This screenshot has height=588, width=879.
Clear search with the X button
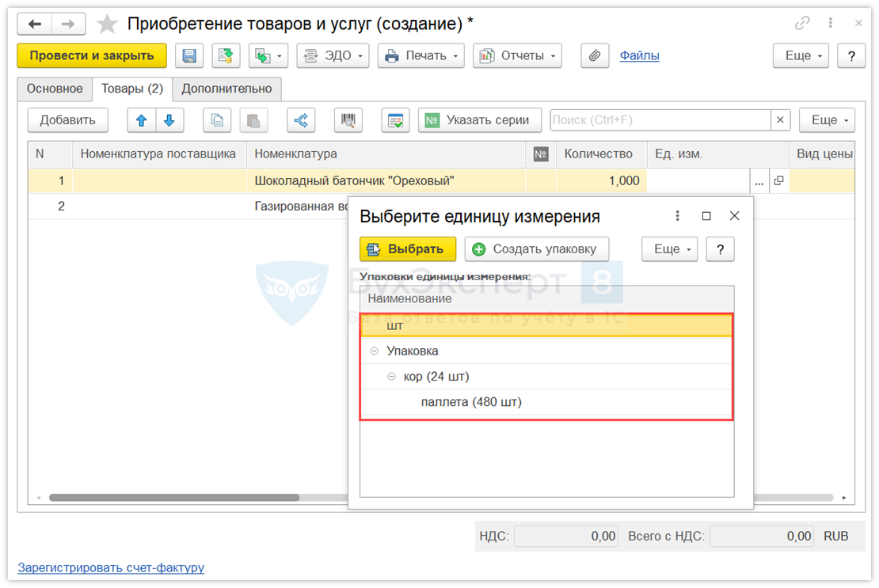coord(780,119)
